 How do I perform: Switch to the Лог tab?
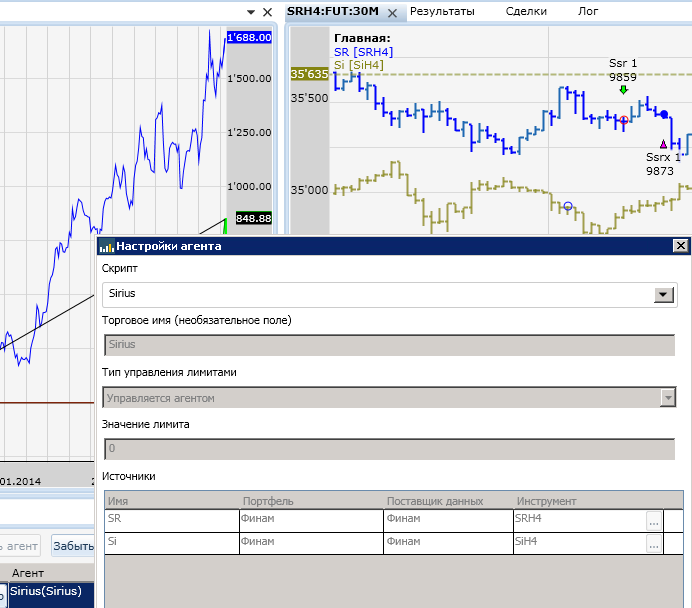click(588, 11)
